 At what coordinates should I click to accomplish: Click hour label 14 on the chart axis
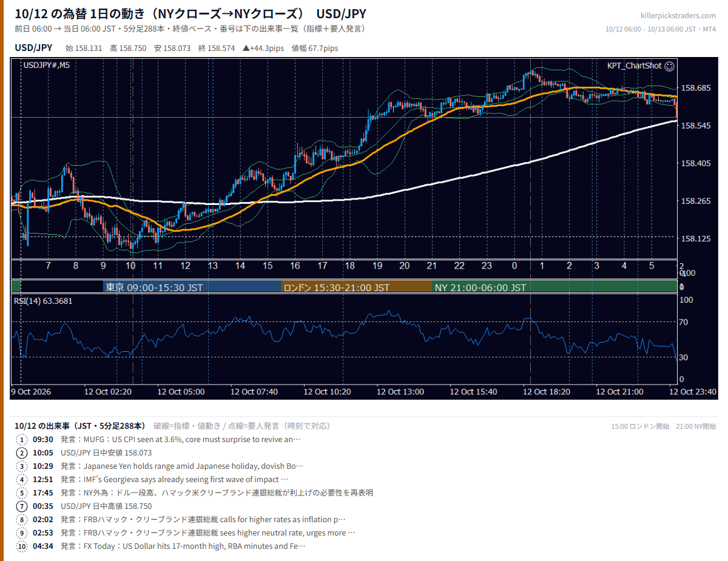pyautogui.click(x=240, y=266)
